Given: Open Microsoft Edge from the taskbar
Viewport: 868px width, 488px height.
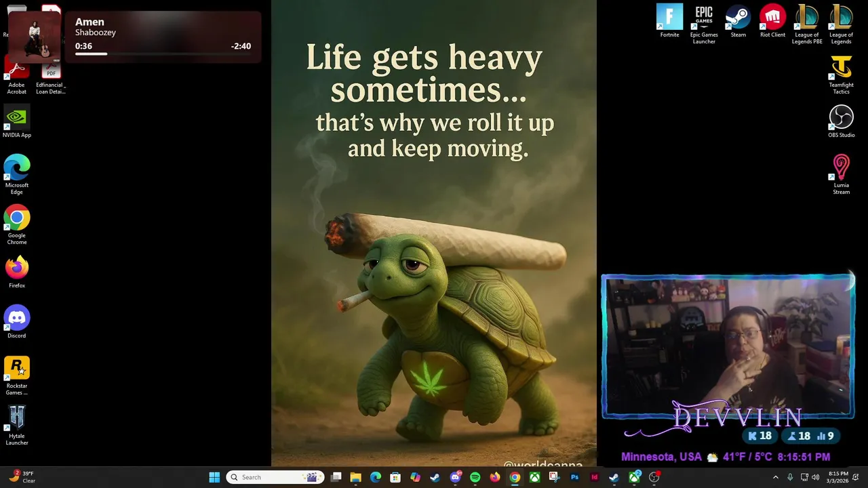Looking at the screenshot, I should click(375, 477).
